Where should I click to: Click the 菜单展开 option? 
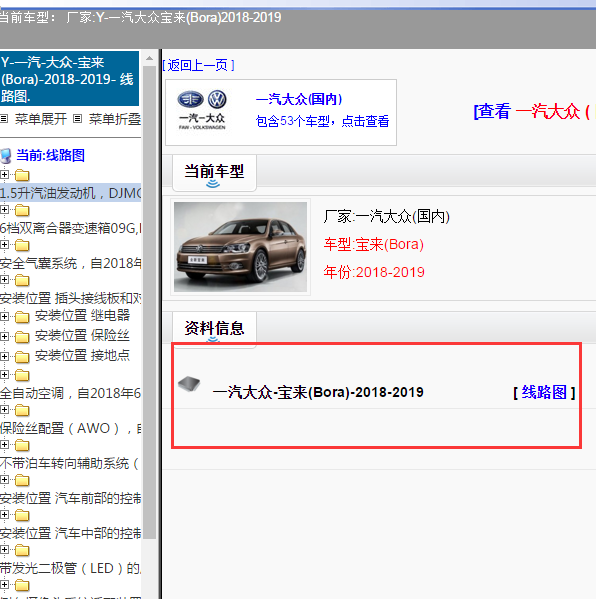pyautogui.click(x=40, y=119)
